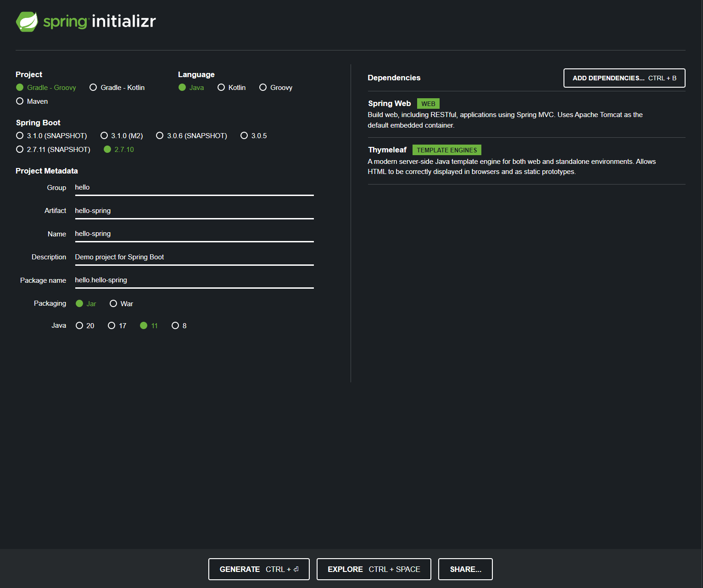Screen dimensions: 703x588
Task: Select Spring Boot 3.1.0 (M2)
Action: pyautogui.click(x=122, y=135)
